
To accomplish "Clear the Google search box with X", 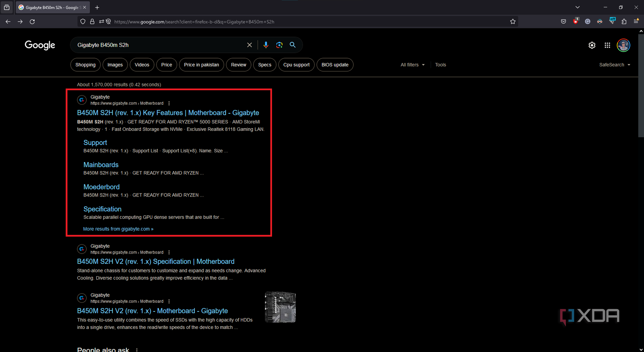I will point(249,45).
